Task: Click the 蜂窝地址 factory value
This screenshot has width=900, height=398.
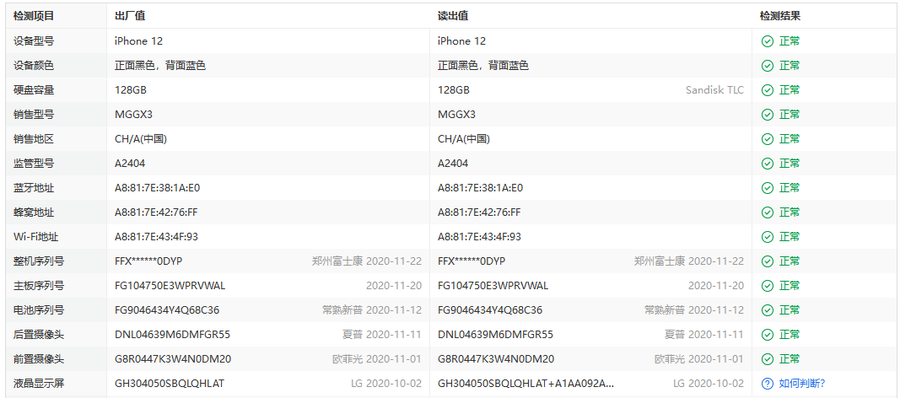Action: [x=156, y=212]
